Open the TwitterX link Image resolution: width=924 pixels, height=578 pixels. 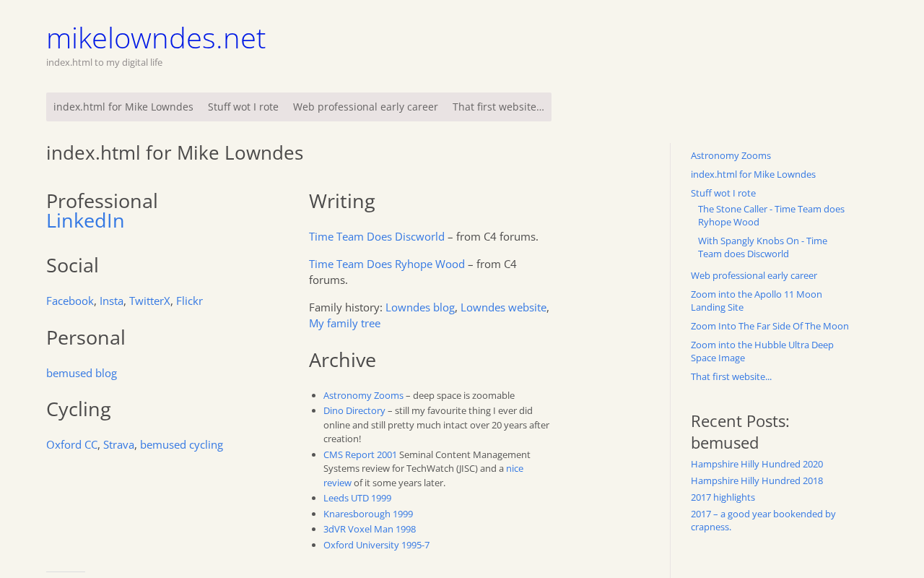[149, 301]
